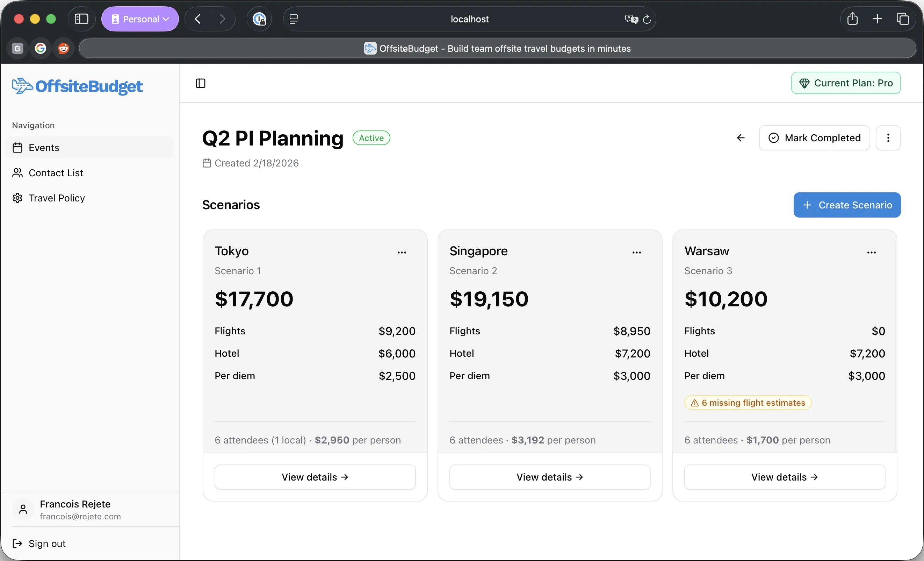Click the OffsiteBudget airplane logo
Viewport: 924px width, 561px height.
click(x=22, y=86)
